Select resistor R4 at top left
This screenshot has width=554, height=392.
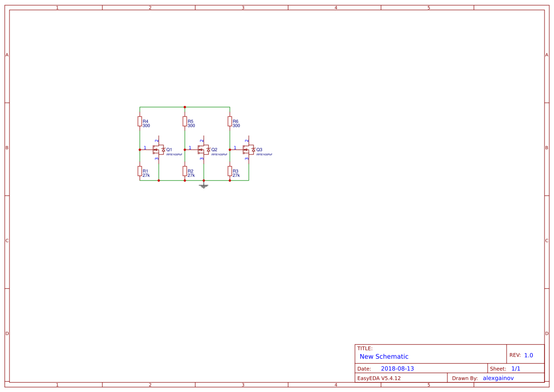coord(139,122)
